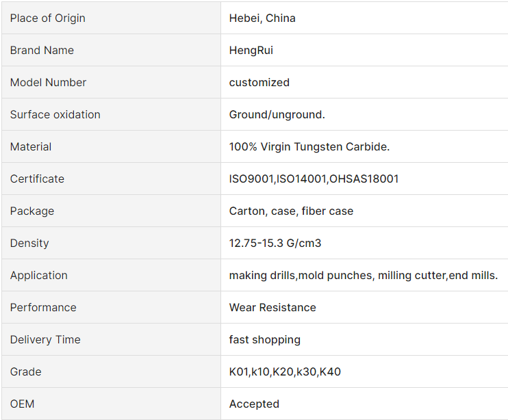Click the Surface oxidation label
508x420 pixels.
tap(55, 114)
